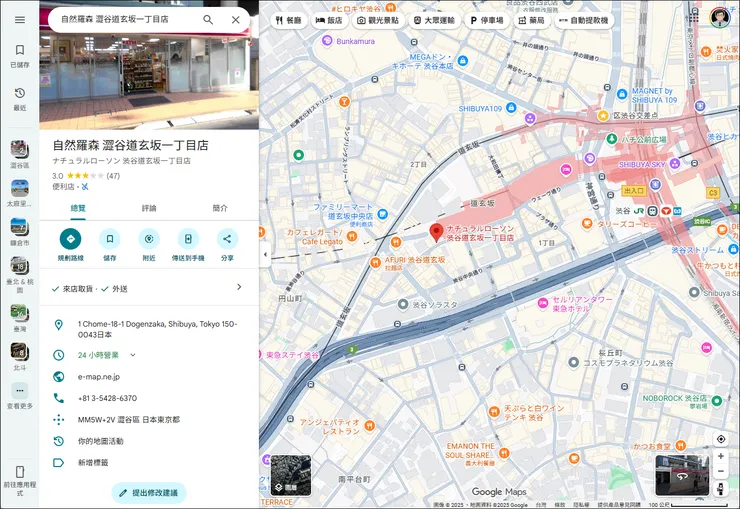Click the wheelchair accessibility icon
The height and width of the screenshot is (509, 740).
(85, 187)
